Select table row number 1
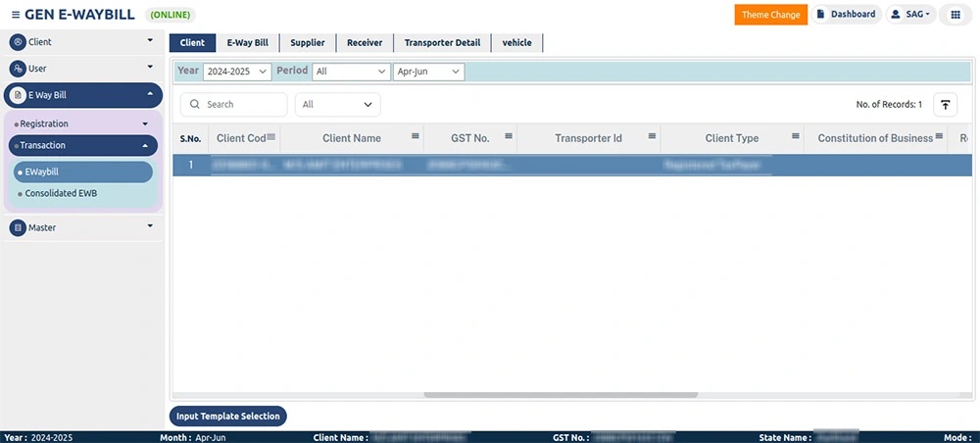 pyautogui.click(x=572, y=165)
